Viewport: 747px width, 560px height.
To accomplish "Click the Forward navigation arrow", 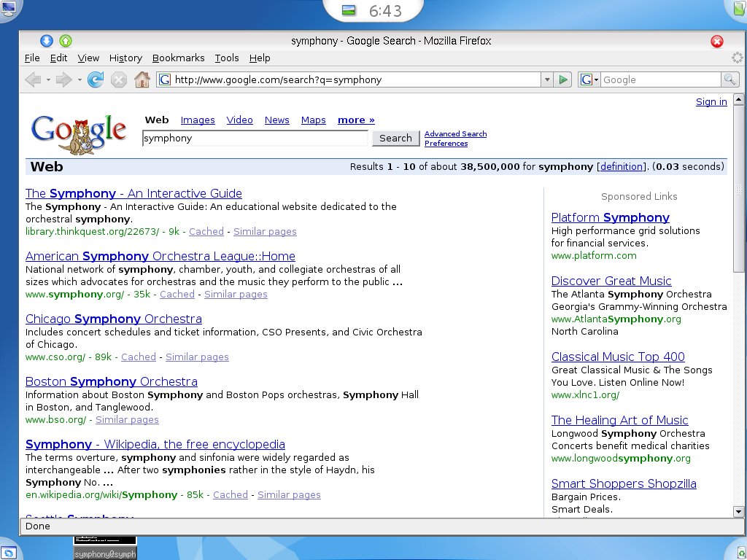I will (64, 79).
